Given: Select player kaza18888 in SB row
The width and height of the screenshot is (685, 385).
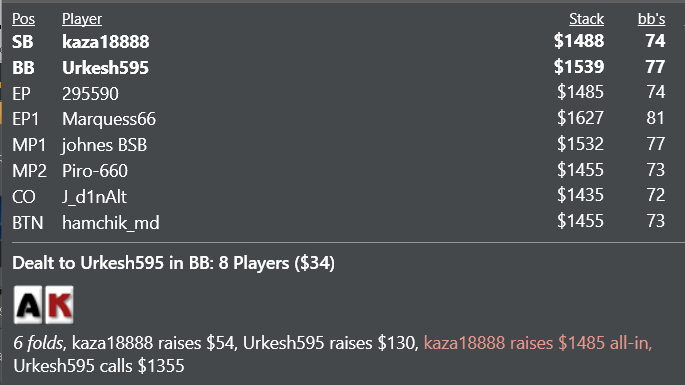Looking at the screenshot, I should tap(106, 42).
